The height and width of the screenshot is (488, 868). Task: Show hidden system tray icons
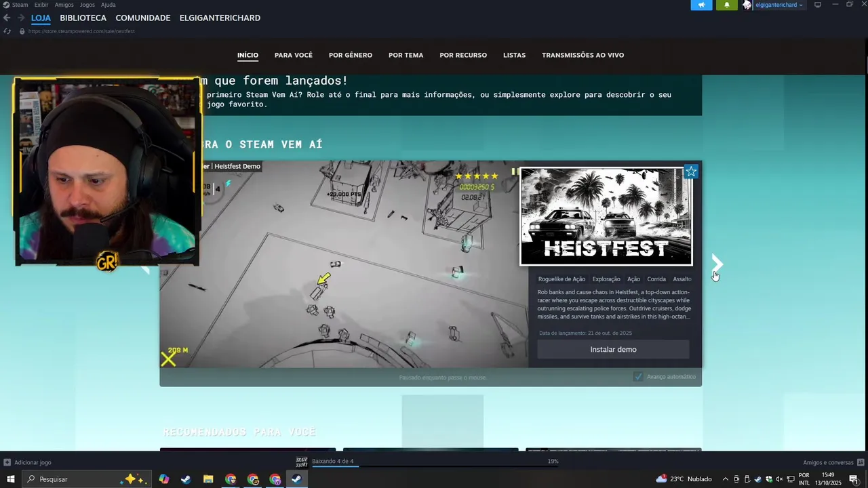(x=726, y=479)
